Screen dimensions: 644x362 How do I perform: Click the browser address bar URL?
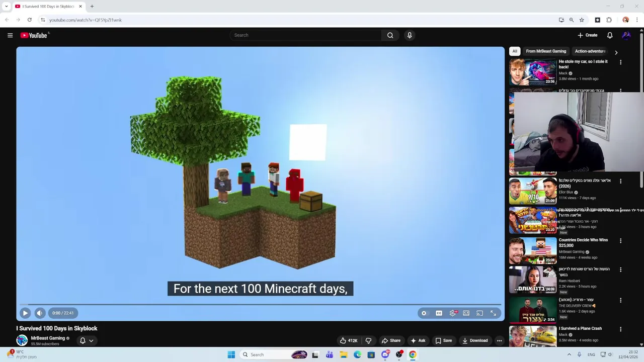(86, 20)
